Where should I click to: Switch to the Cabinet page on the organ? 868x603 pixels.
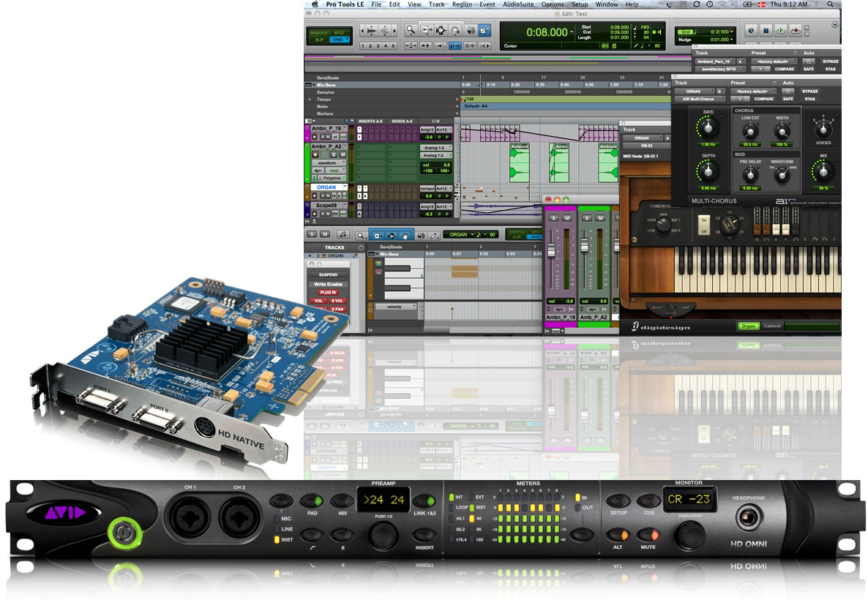point(772,326)
